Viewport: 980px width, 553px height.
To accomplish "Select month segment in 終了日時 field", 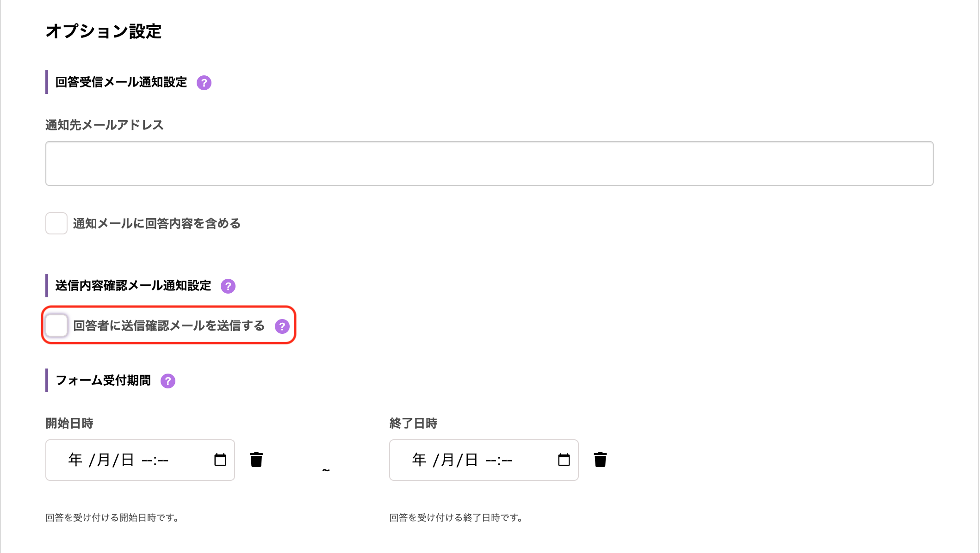I will tap(447, 460).
